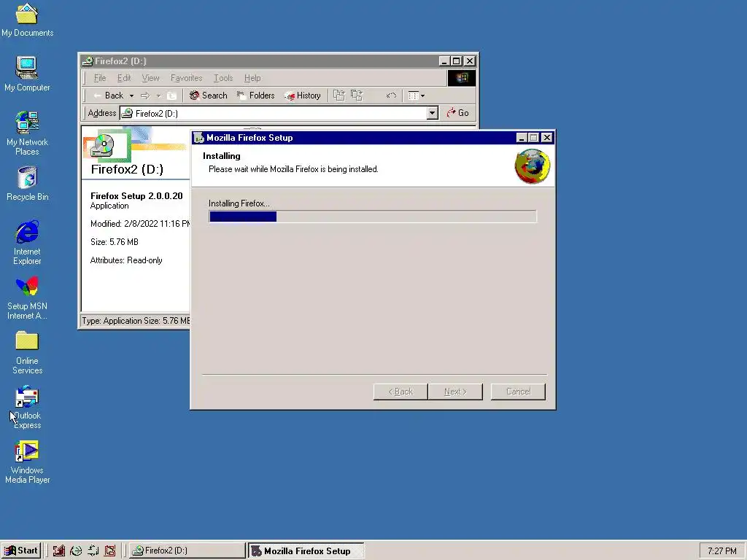Click the Windows logo throbber in Explorer
Screen dimensions: 747x560
click(x=461, y=78)
